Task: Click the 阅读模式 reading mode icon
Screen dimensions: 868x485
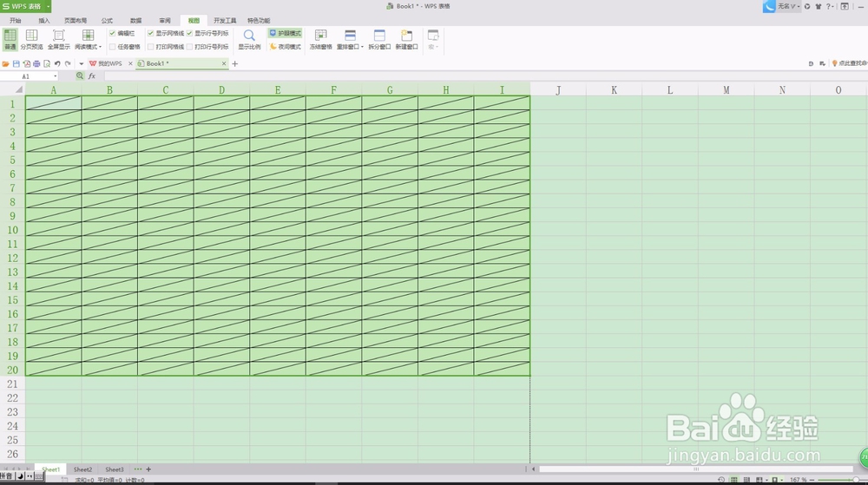Action: point(88,36)
